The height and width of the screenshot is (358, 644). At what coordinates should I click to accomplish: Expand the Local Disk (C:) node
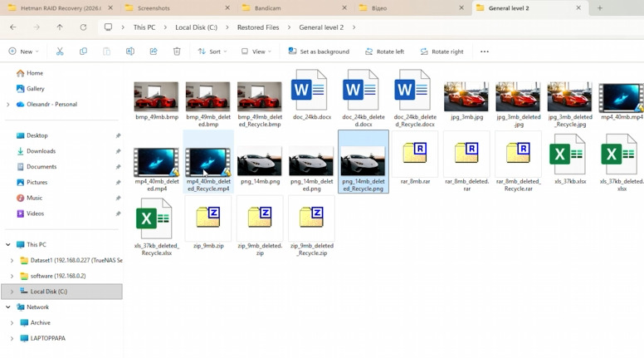point(12,292)
